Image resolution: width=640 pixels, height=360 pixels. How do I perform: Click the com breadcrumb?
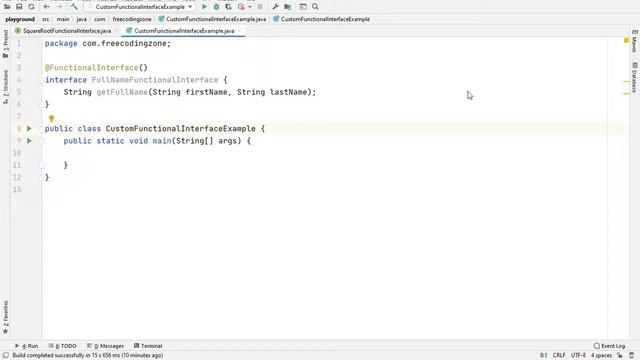coord(100,19)
